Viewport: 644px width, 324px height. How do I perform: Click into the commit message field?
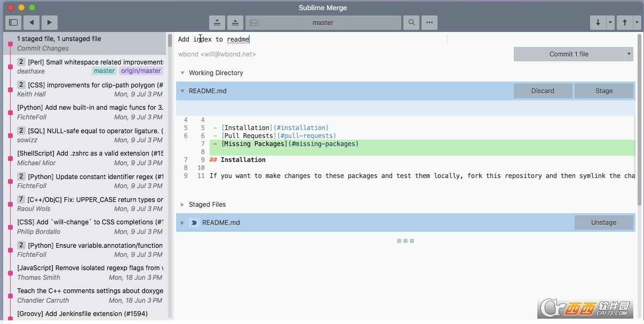pos(312,39)
